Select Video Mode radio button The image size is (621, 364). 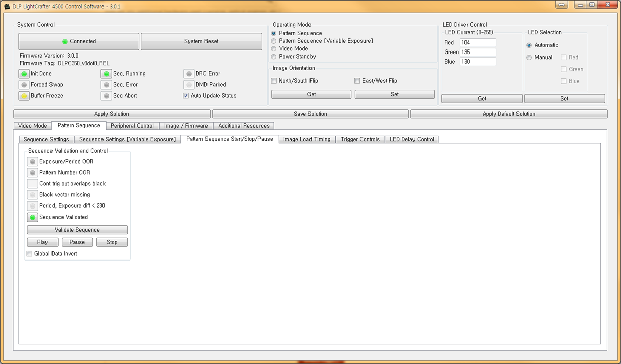(x=274, y=49)
